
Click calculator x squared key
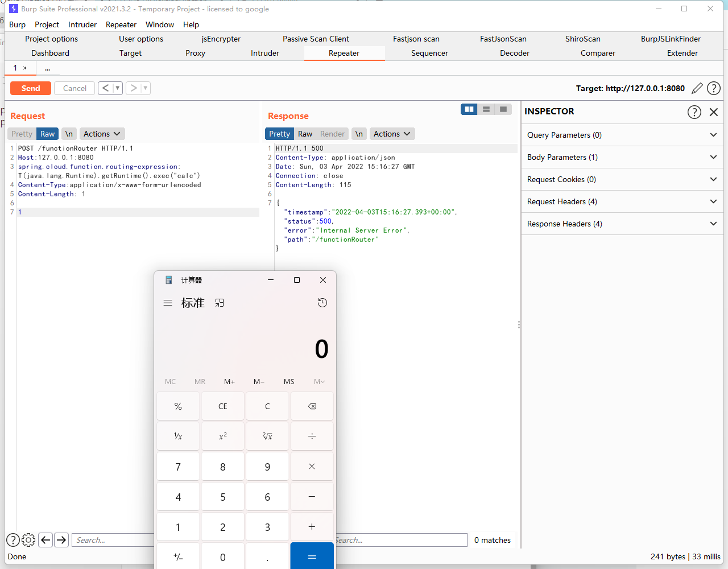[x=223, y=436]
